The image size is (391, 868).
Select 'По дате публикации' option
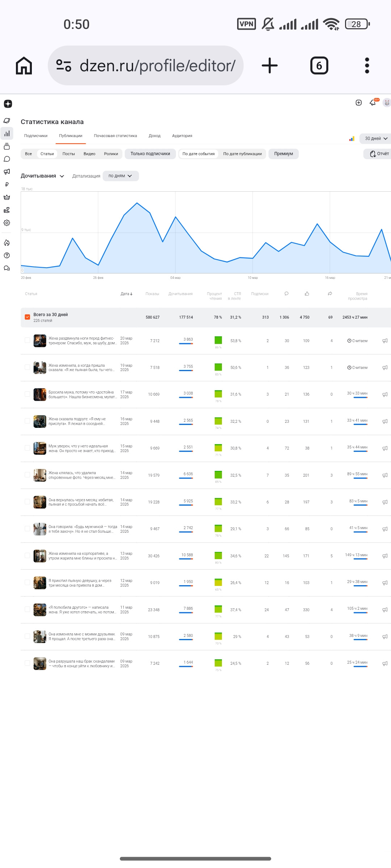coord(243,154)
